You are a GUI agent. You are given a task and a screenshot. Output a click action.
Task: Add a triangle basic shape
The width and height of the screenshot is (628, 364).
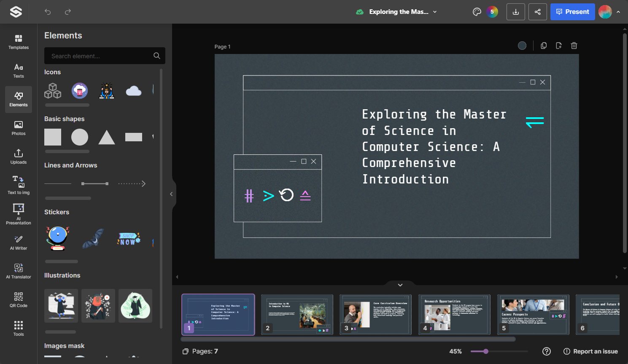click(107, 137)
